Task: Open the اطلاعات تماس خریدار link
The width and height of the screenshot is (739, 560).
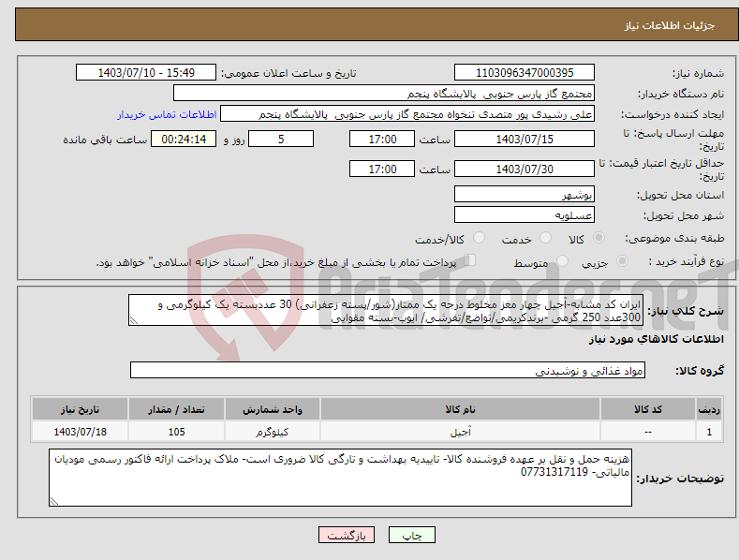Action: click(x=167, y=114)
